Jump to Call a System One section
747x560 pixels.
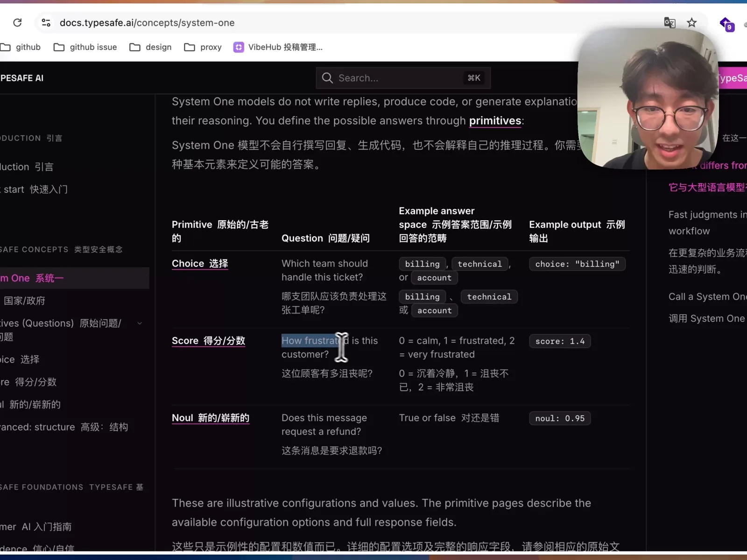coord(707,297)
